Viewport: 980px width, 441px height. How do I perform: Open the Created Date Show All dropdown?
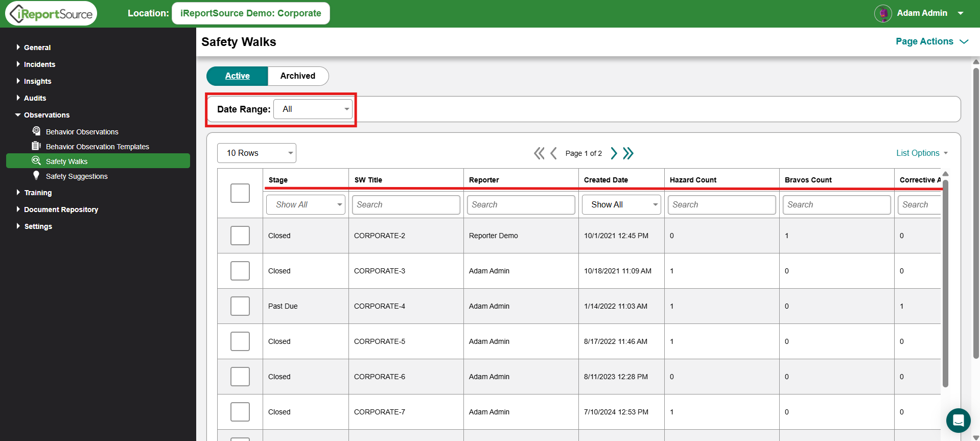[x=621, y=205]
